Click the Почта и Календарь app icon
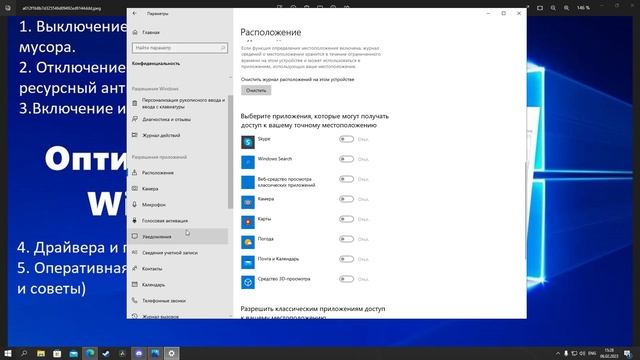The image size is (640, 360). pyautogui.click(x=248, y=262)
